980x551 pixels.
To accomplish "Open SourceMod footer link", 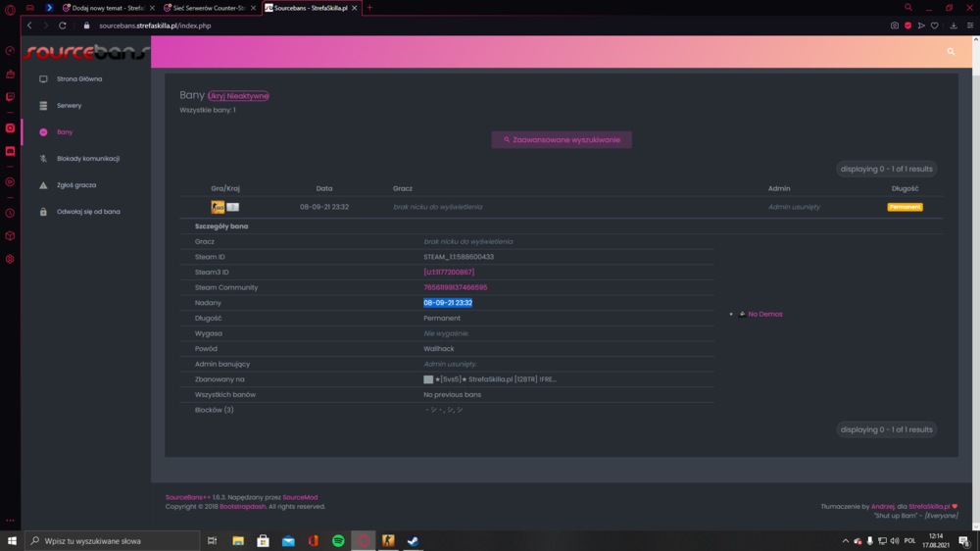I will click(300, 497).
